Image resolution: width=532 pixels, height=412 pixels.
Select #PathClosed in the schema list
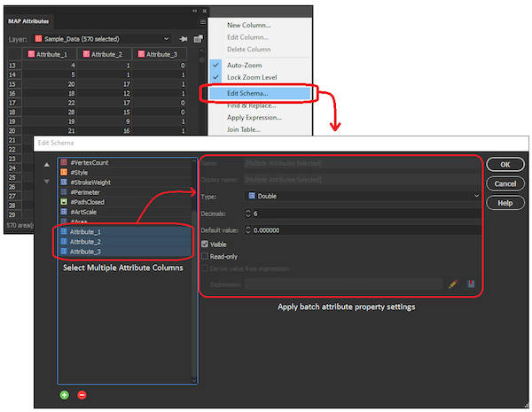click(125, 202)
